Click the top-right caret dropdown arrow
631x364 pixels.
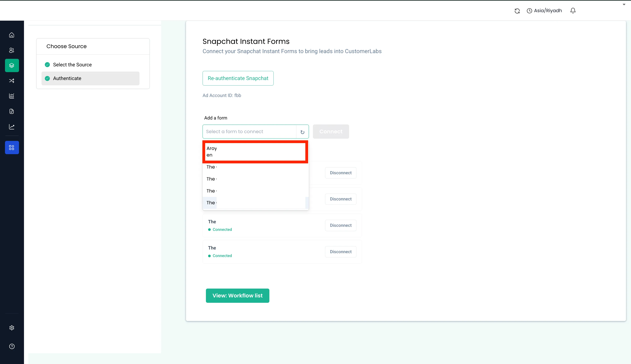[624, 4]
